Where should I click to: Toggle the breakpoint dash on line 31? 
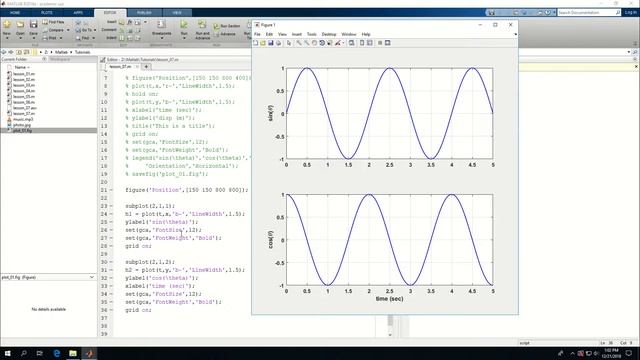(111, 270)
